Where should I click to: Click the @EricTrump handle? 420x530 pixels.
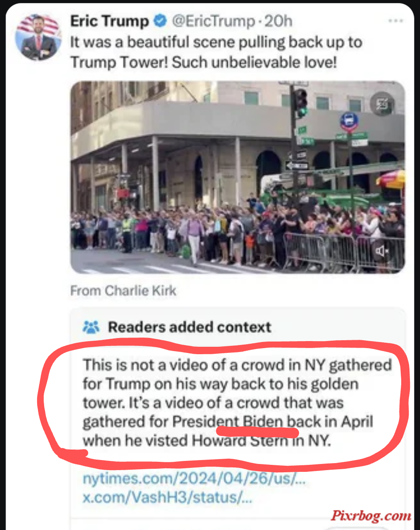point(213,21)
